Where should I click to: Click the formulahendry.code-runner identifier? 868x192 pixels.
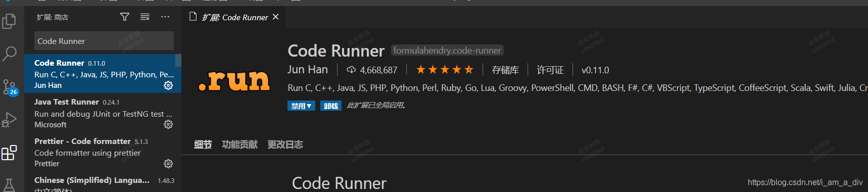(x=447, y=51)
